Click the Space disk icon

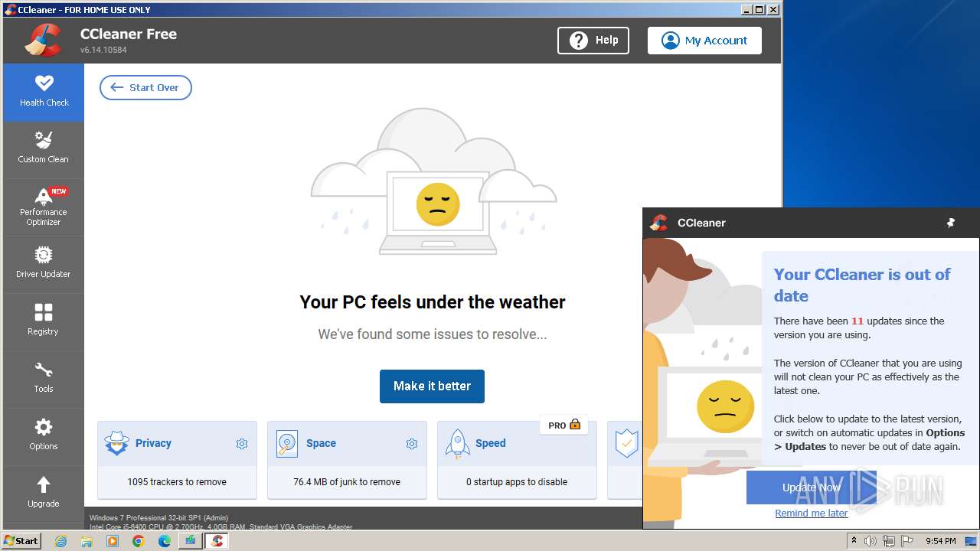click(x=287, y=444)
